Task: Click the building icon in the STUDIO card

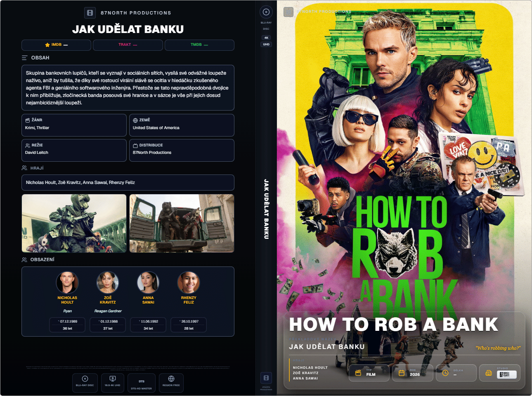Action: 489,373
